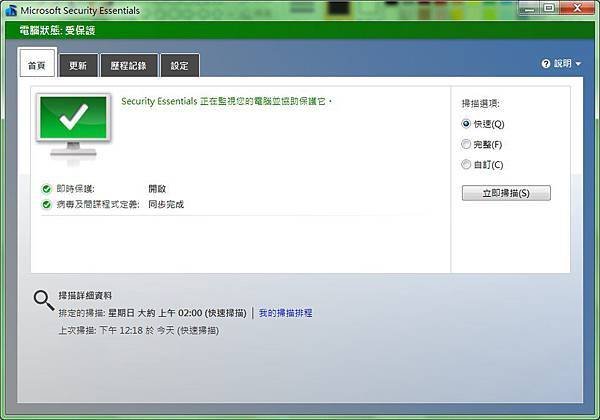Switch to the 首頁 home tab

point(37,63)
